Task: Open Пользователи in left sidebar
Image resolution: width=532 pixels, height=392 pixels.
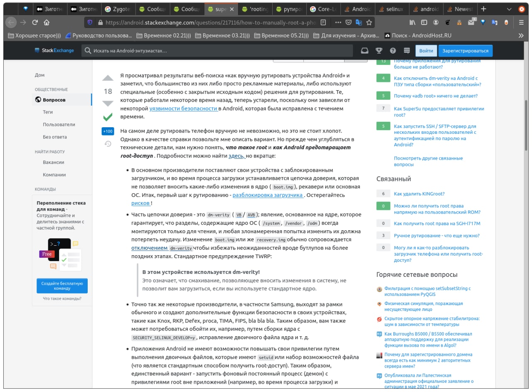Action: coord(59,125)
